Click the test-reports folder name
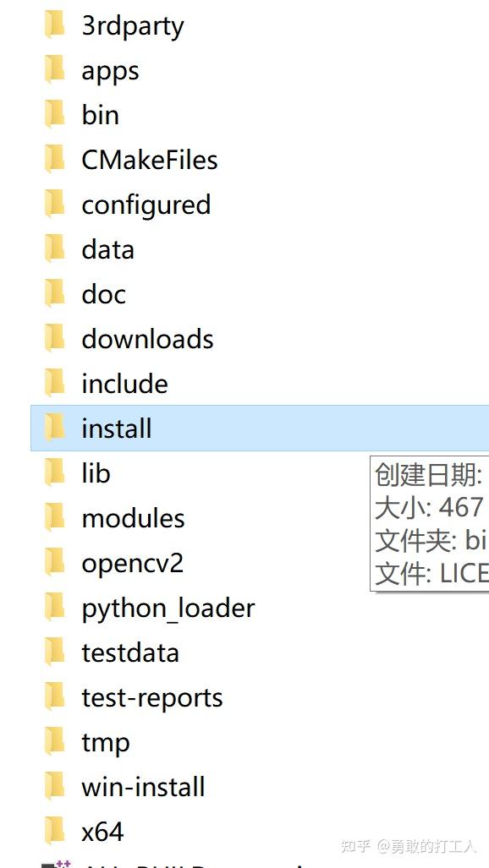The width and height of the screenshot is (489, 868). tap(152, 697)
